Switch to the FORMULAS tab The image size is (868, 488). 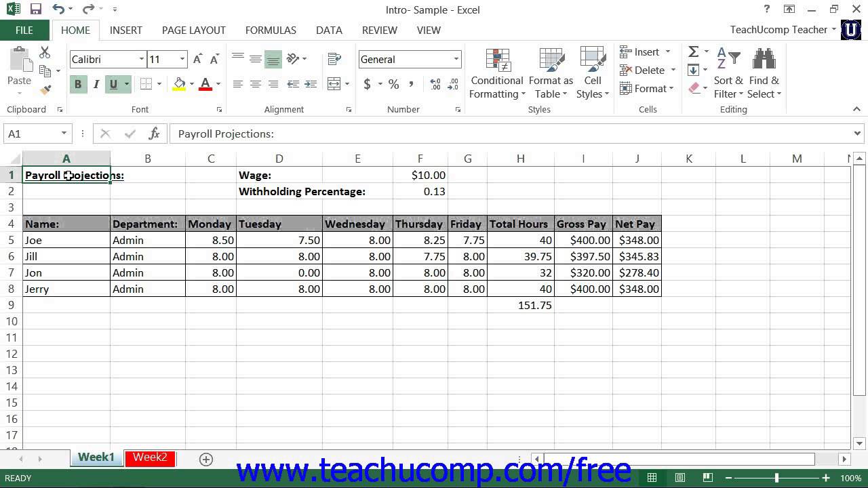(271, 30)
